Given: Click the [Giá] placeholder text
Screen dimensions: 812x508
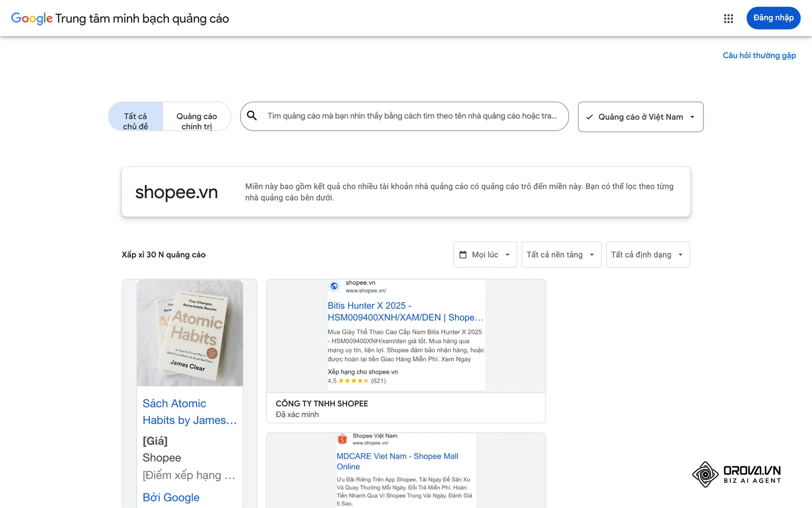Looking at the screenshot, I should point(155,441).
